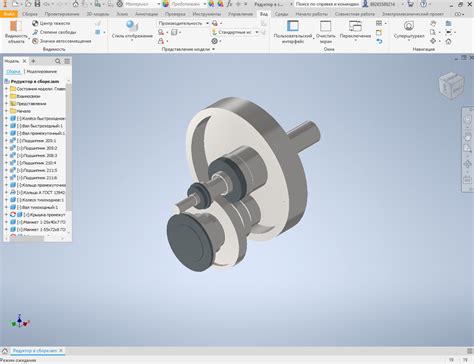Toggle Пользовательский интерфейс panel options

point(293,31)
